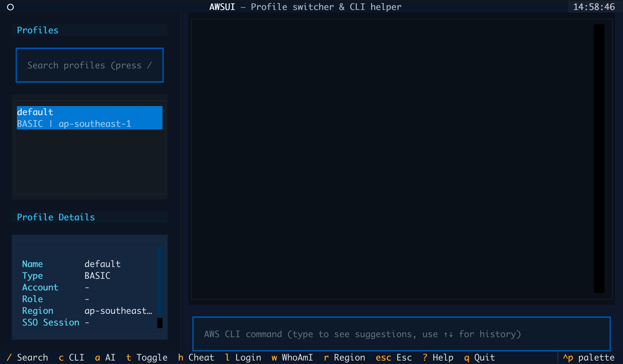The width and height of the screenshot is (623, 364).
Task: Select the default profile entry
Action: 89,118
